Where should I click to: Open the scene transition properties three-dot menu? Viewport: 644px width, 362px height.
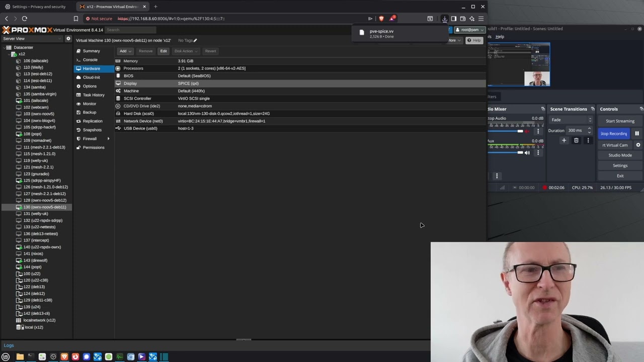click(x=588, y=141)
